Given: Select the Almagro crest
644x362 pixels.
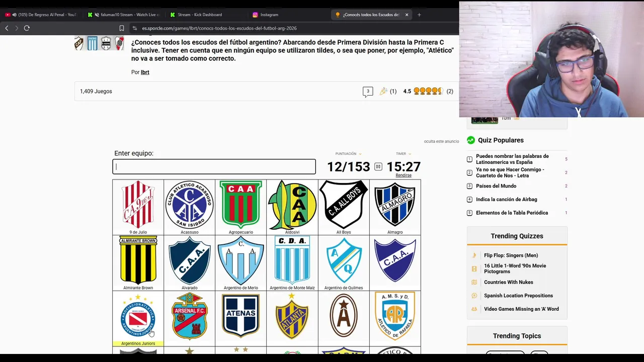Looking at the screenshot, I should (x=395, y=205).
